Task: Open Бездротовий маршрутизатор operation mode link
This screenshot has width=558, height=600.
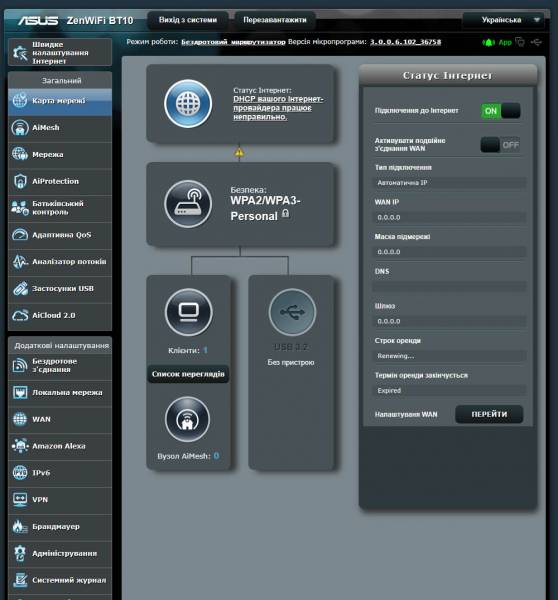Action: click(233, 42)
